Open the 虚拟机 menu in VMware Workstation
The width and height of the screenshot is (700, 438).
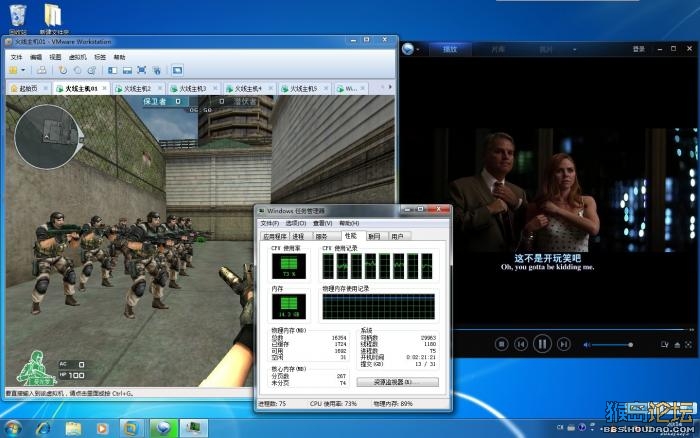(x=78, y=57)
